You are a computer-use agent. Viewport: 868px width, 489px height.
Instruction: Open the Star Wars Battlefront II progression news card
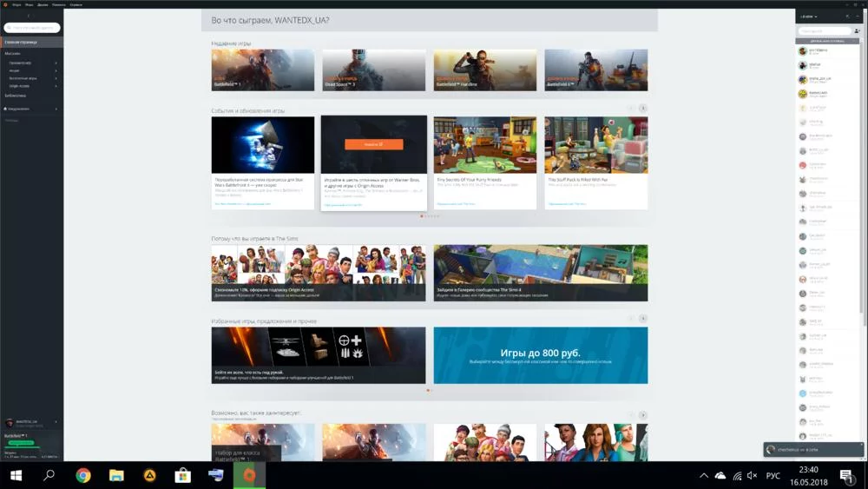pyautogui.click(x=263, y=162)
